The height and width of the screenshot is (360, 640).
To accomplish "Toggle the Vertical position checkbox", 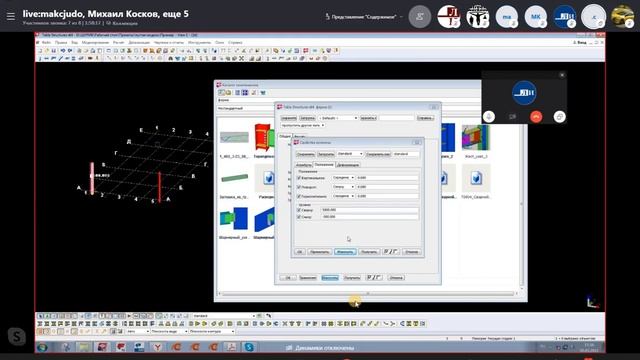I will tap(299, 178).
